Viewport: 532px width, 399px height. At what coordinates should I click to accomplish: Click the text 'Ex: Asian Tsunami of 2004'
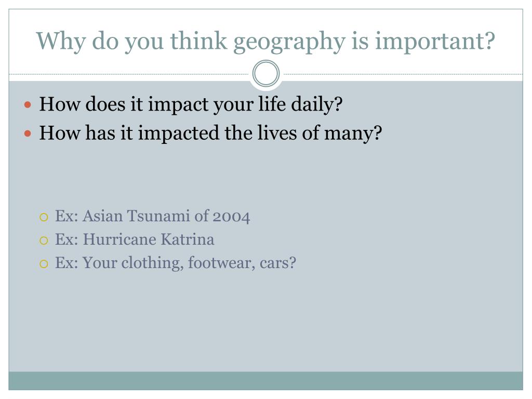tap(153, 217)
